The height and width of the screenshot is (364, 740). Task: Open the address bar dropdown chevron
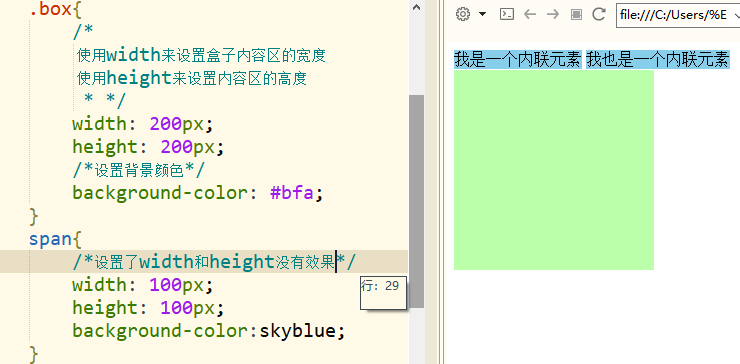[x=736, y=15]
